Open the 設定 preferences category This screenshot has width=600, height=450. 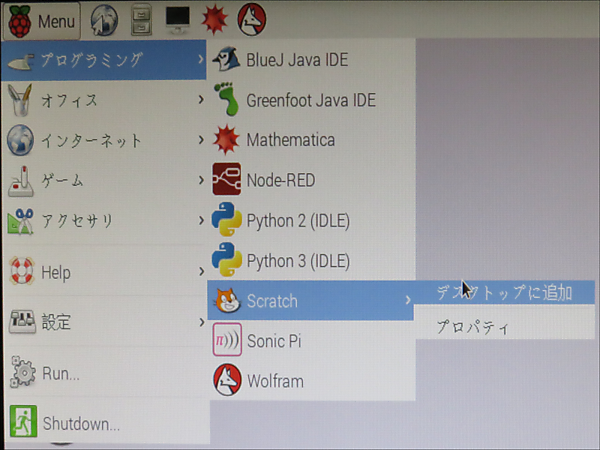(x=104, y=322)
